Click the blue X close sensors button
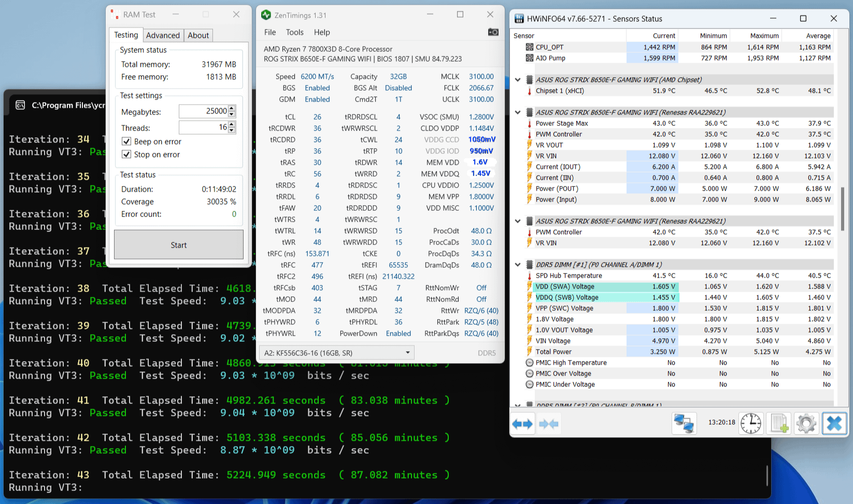Viewport: 853px width, 504px height. pyautogui.click(x=834, y=424)
